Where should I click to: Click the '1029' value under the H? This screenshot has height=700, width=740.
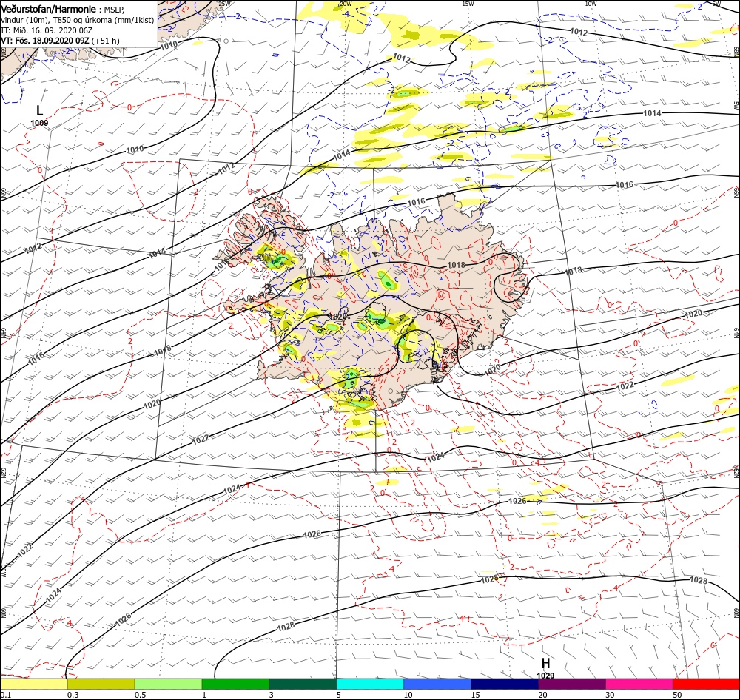coord(545,676)
